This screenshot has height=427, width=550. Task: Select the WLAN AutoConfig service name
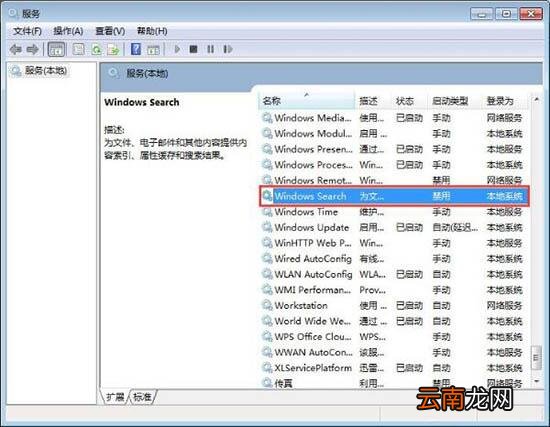click(x=313, y=274)
